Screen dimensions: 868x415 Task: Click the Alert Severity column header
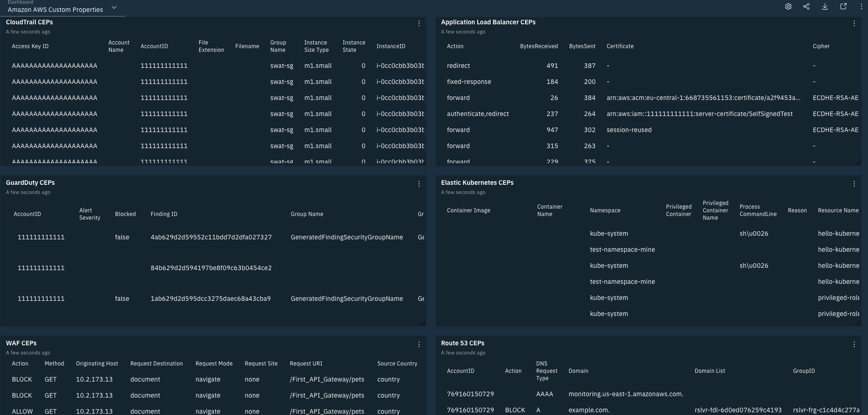[x=90, y=214]
